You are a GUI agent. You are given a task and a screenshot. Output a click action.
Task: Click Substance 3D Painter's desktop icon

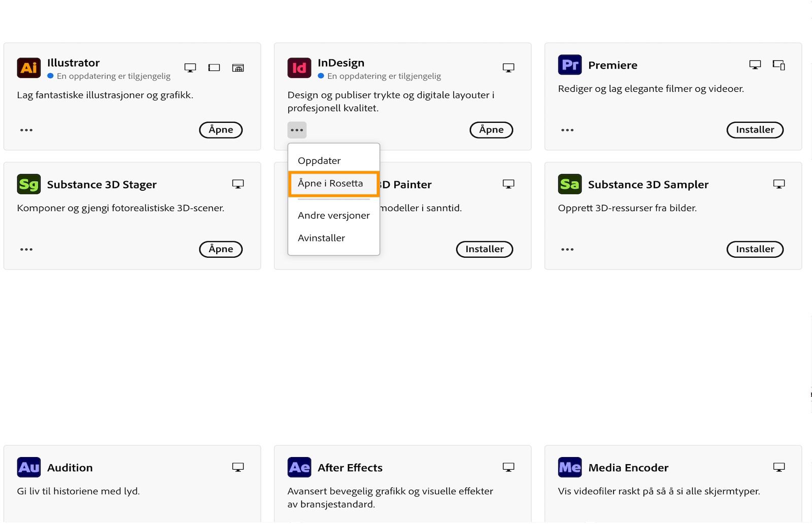tap(509, 184)
